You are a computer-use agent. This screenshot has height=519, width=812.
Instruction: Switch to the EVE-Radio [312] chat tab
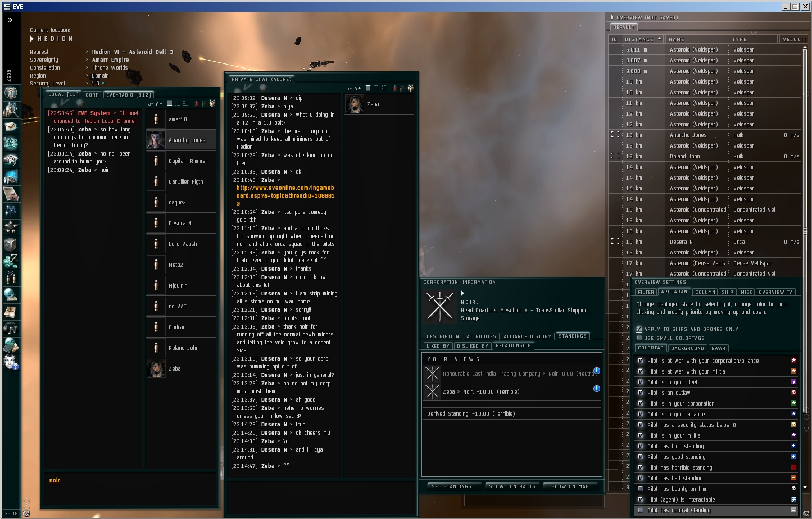128,95
